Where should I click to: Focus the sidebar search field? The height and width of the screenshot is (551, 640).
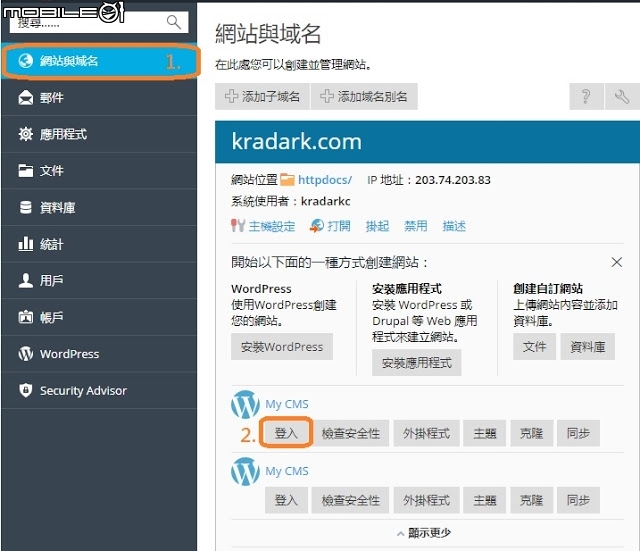click(99, 22)
